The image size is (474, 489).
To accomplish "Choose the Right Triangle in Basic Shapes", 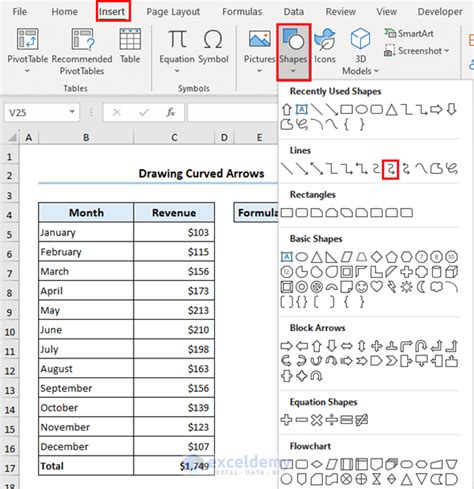I will pyautogui.click(x=331, y=257).
